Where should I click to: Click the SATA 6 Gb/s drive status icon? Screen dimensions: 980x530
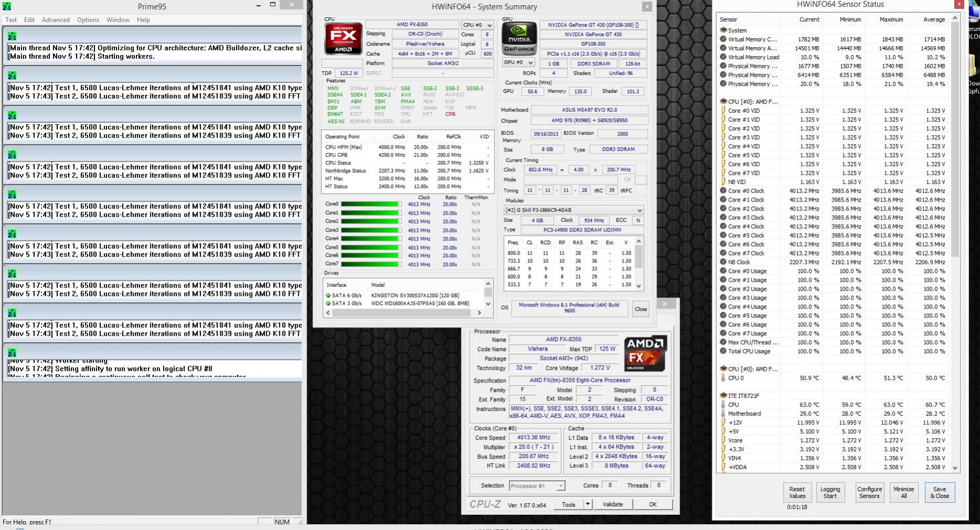coord(328,295)
